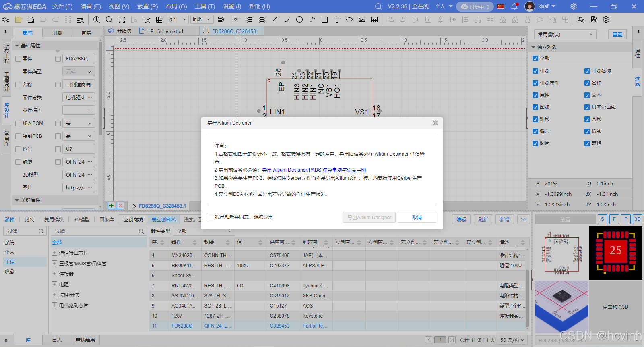
Task: Select the Ellipse drawing tool
Action: (x=349, y=19)
